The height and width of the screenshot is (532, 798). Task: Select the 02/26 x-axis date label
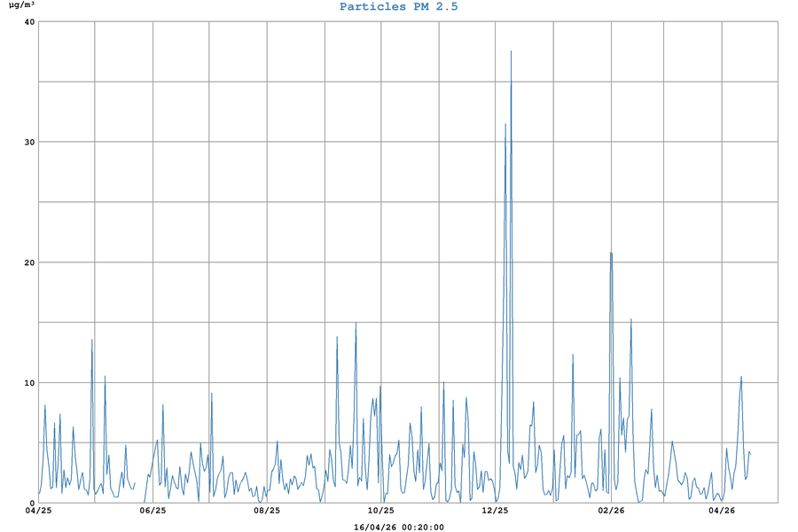[611, 511]
